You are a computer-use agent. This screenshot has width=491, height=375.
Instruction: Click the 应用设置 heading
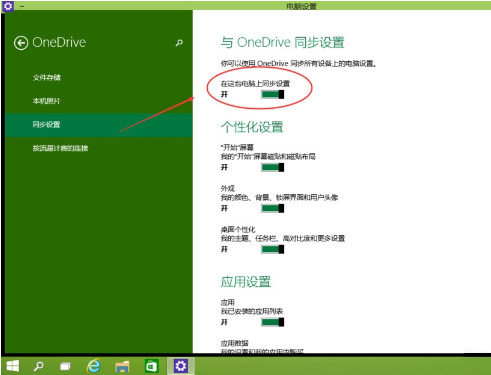(x=246, y=282)
